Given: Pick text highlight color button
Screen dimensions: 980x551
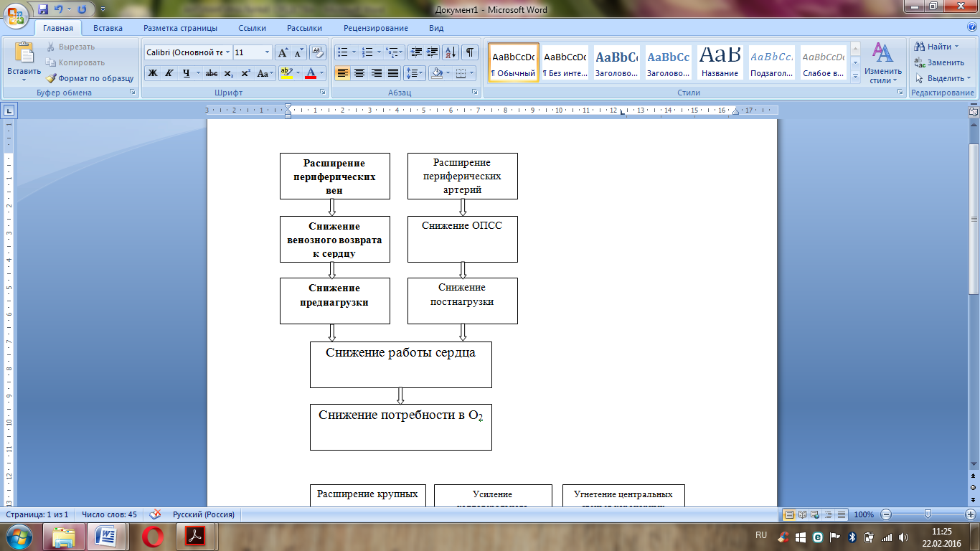Looking at the screenshot, I should [287, 73].
